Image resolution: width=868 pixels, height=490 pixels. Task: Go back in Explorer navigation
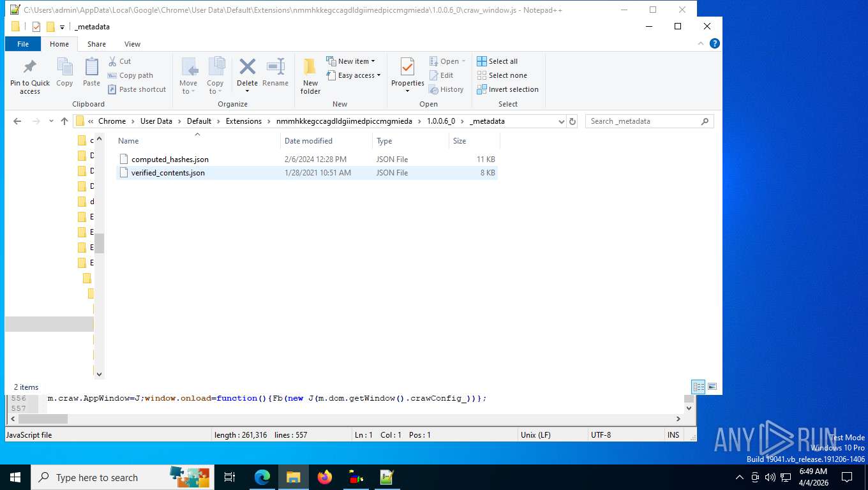(x=17, y=121)
